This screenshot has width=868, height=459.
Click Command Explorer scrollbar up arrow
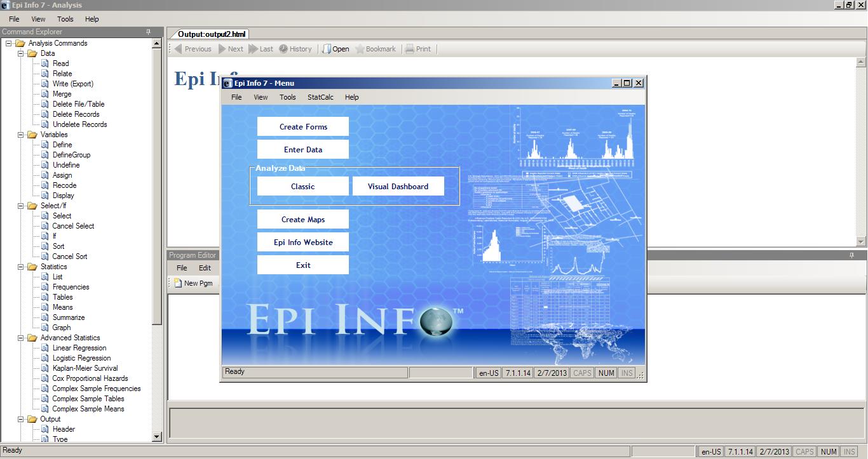tap(157, 43)
